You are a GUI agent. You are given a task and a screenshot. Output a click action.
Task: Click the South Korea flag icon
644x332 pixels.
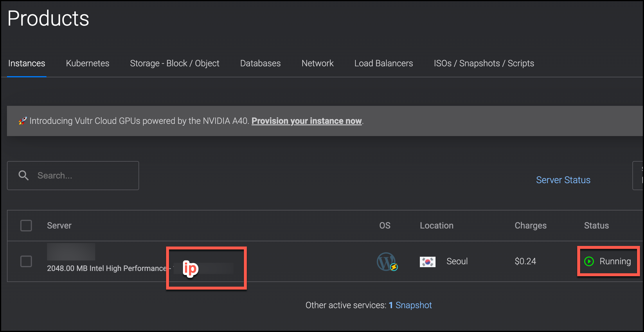pyautogui.click(x=427, y=262)
